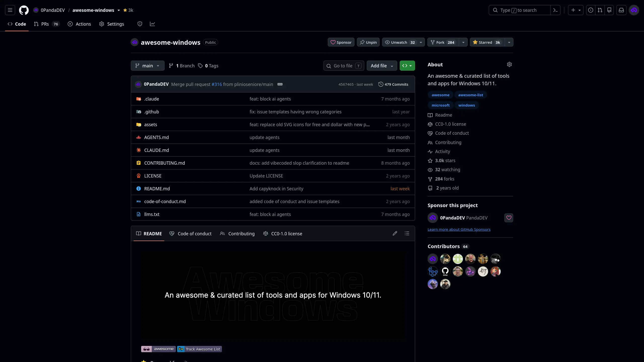
Task: Open the Security shield tab icon
Action: (x=140, y=24)
